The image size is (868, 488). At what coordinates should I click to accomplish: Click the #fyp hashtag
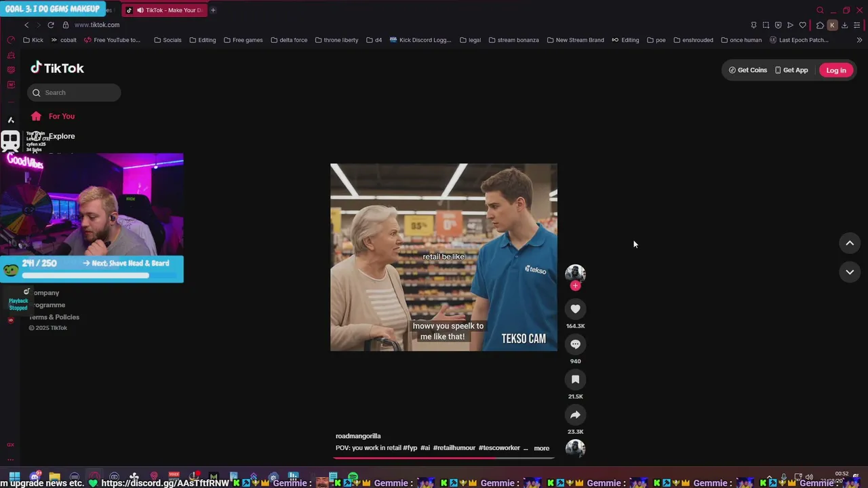click(x=410, y=448)
